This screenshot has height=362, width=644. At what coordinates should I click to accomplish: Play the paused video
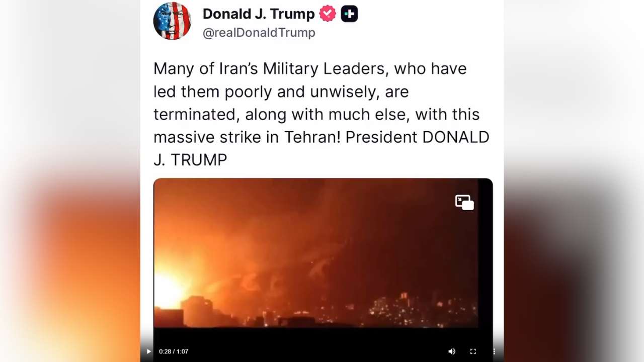tap(148, 351)
